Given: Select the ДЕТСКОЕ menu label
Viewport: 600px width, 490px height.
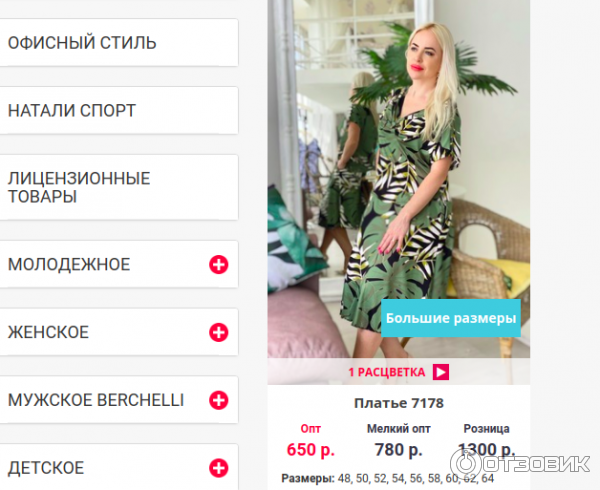Looking at the screenshot, I should click(46, 468).
